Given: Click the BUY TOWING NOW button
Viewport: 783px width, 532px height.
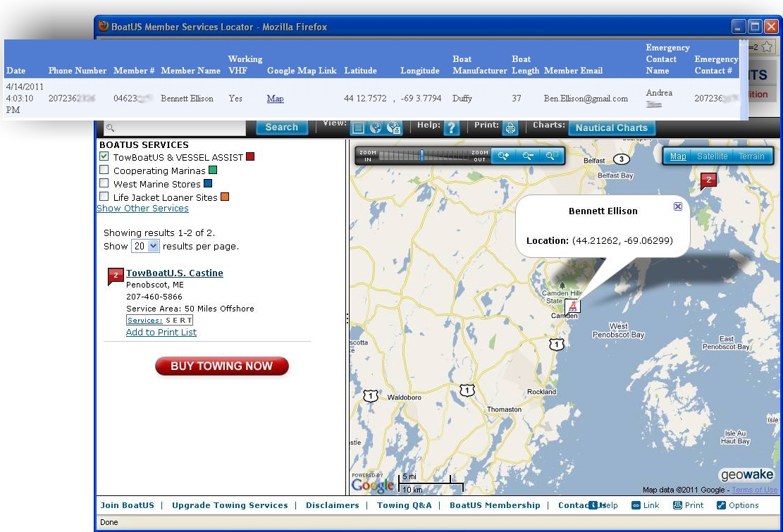Looking at the screenshot, I should [222, 366].
